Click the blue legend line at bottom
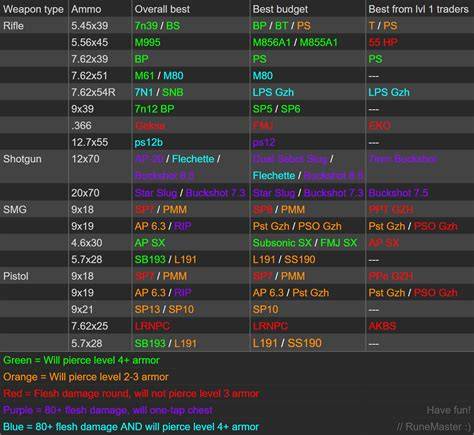Screen dimensions: 474x435 (x=131, y=427)
